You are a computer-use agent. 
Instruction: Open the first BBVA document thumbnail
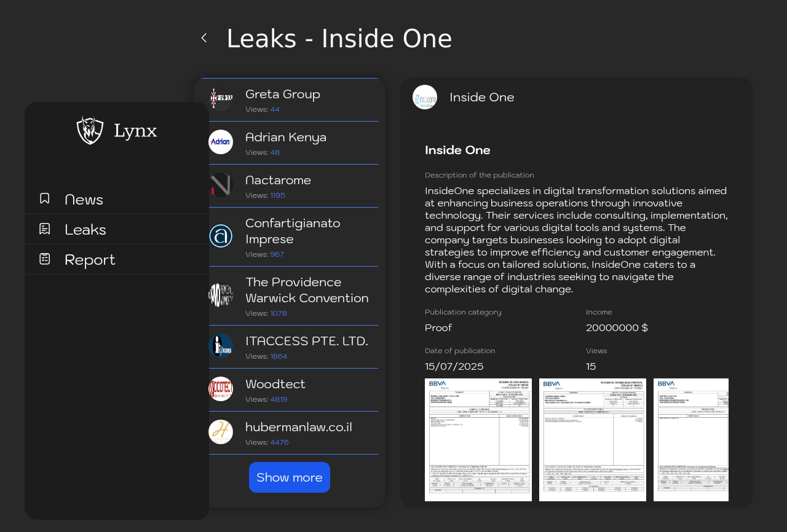(x=478, y=440)
